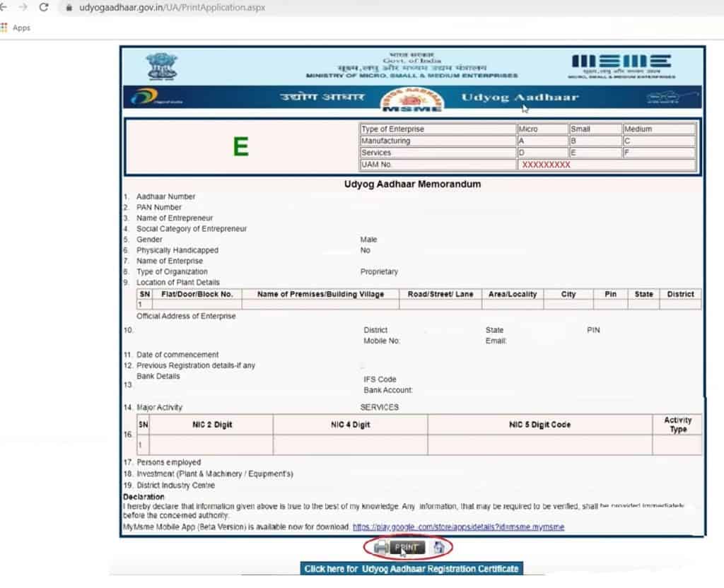Click cell 'A' in the Manufacturing row
Image resolution: width=724 pixels, height=588 pixels.
click(x=542, y=141)
